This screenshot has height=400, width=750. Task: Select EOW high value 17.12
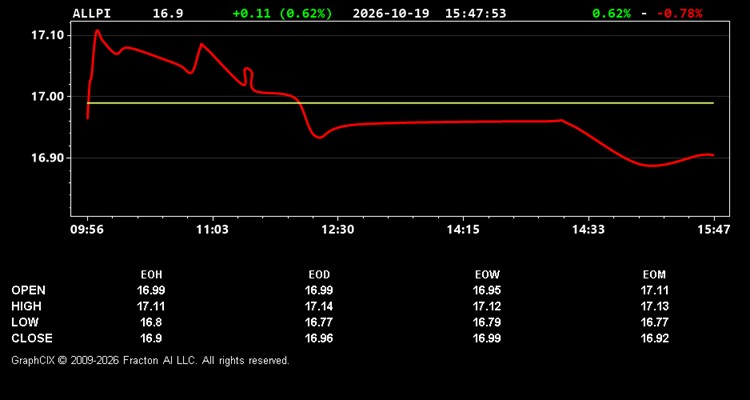click(x=487, y=306)
